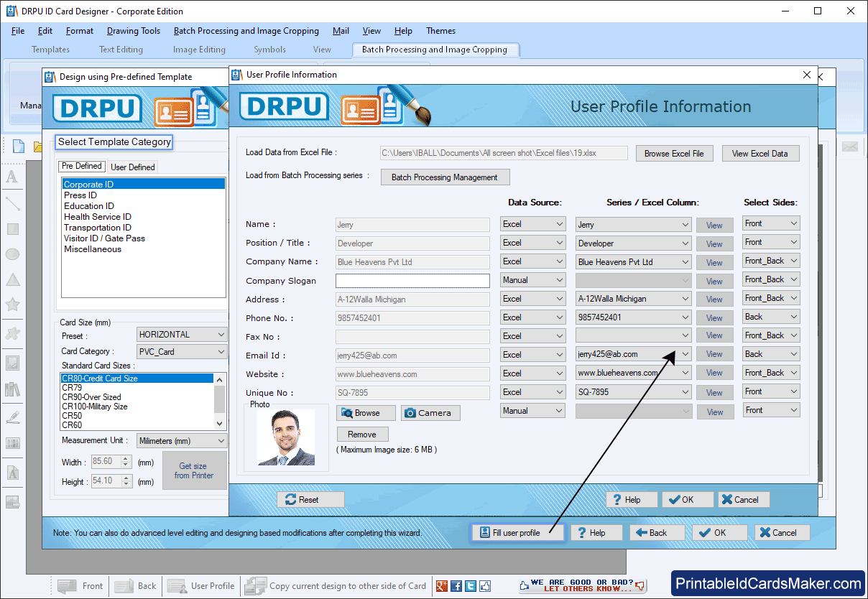
Task: Select the Star shape tool
Action: (x=12, y=305)
